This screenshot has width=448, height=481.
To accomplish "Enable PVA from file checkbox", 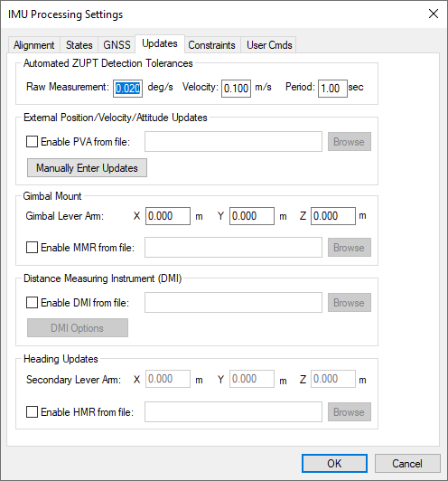I will point(33,142).
